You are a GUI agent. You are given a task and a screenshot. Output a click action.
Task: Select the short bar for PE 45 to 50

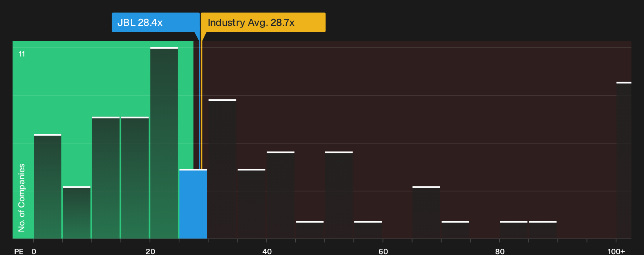(x=310, y=230)
